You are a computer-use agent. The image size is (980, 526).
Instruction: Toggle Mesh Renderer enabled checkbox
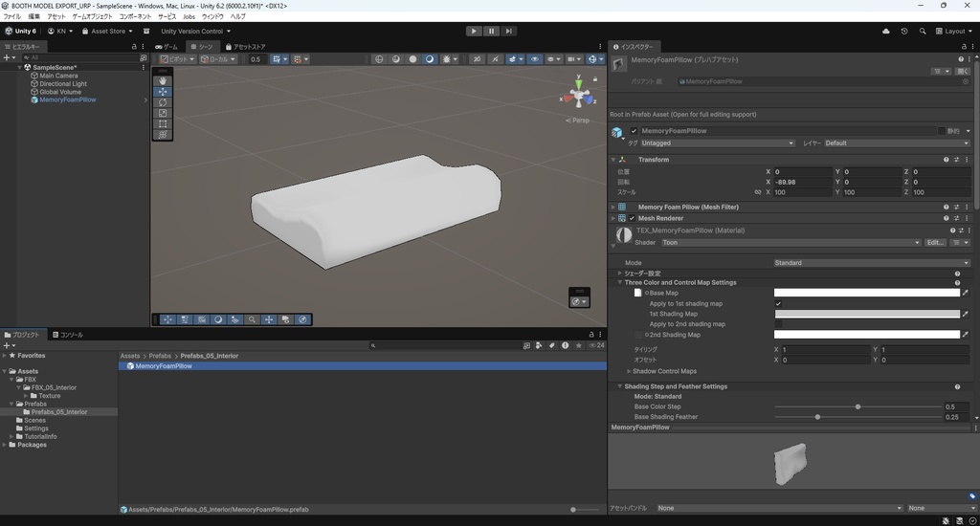(x=632, y=219)
